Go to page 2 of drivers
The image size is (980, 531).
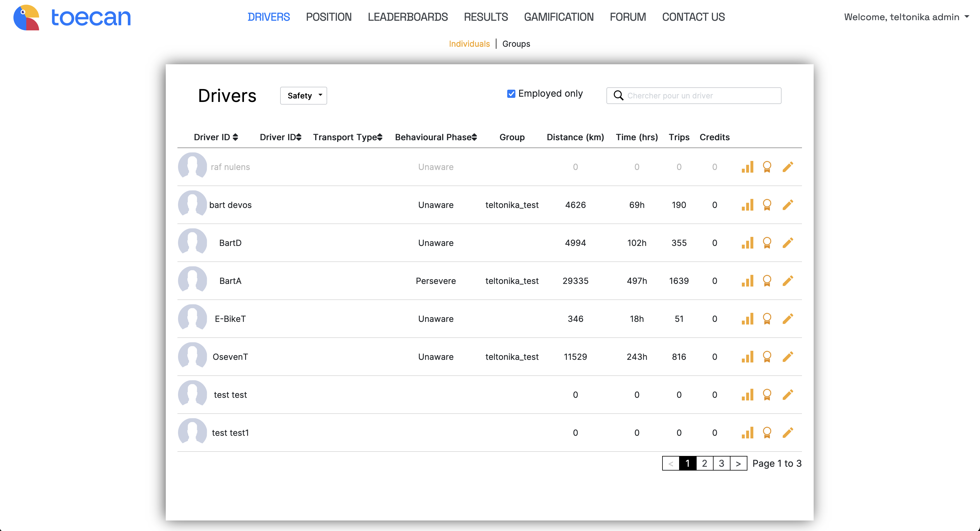coord(704,463)
